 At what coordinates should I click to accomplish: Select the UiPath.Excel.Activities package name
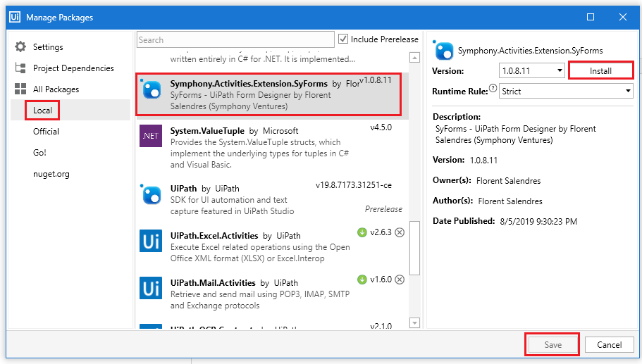(x=214, y=236)
